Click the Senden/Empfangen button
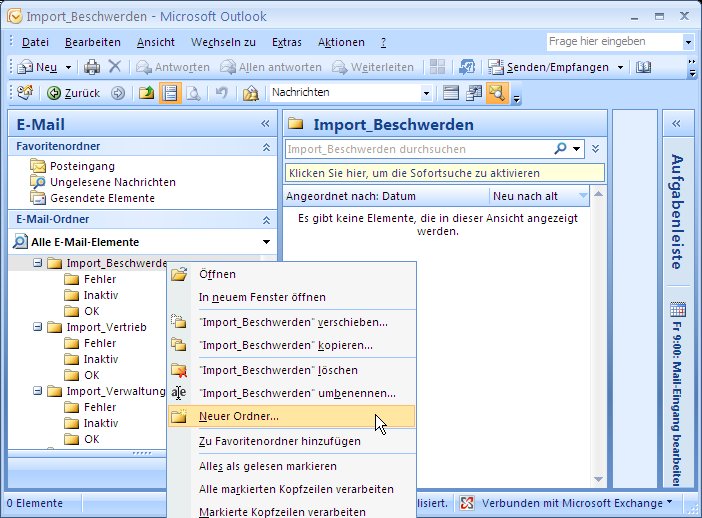This screenshot has height=518, width=702. click(x=550, y=67)
